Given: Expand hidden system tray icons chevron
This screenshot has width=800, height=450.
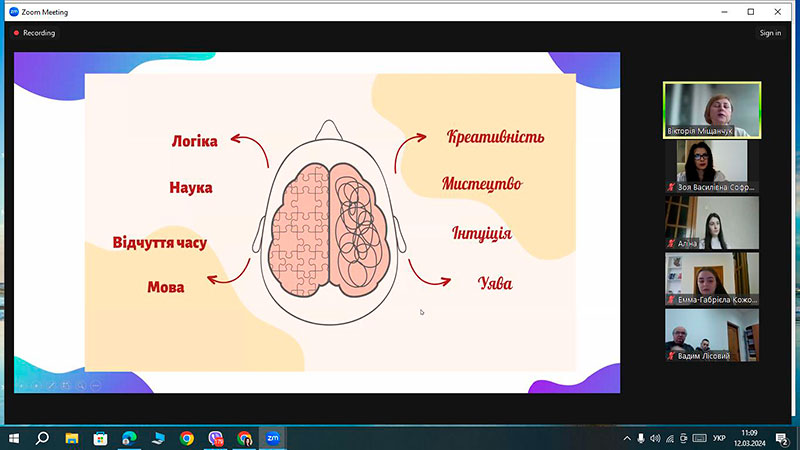Looking at the screenshot, I should pyautogui.click(x=627, y=438).
